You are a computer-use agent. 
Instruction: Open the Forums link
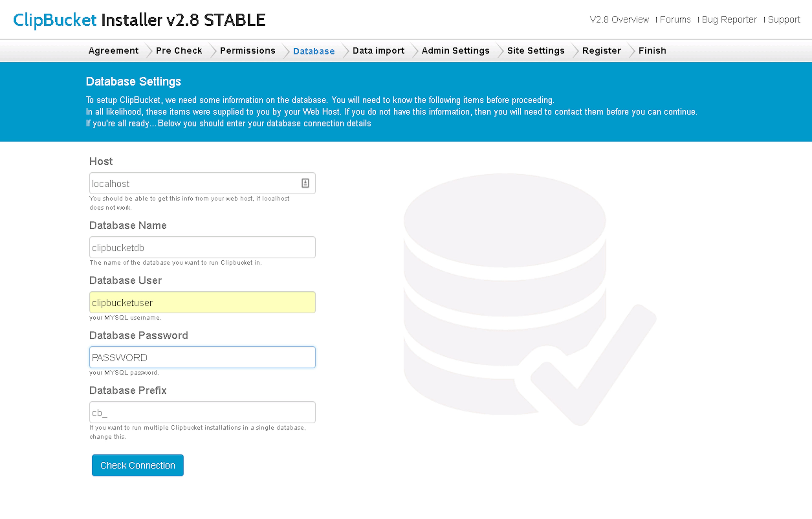(x=675, y=19)
